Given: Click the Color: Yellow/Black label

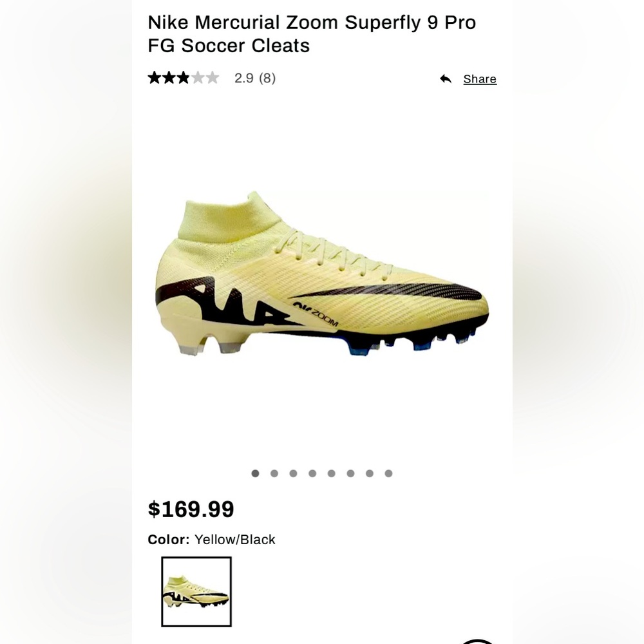Looking at the screenshot, I should [x=211, y=540].
